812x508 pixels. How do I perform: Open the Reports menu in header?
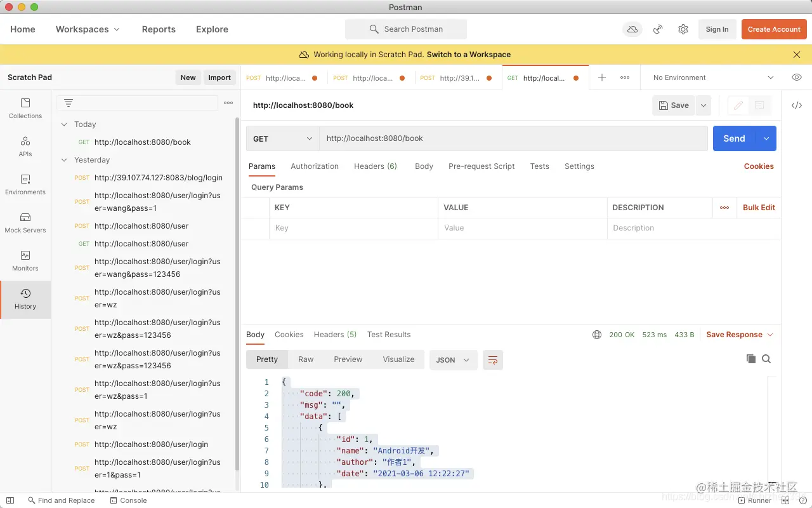(159, 29)
